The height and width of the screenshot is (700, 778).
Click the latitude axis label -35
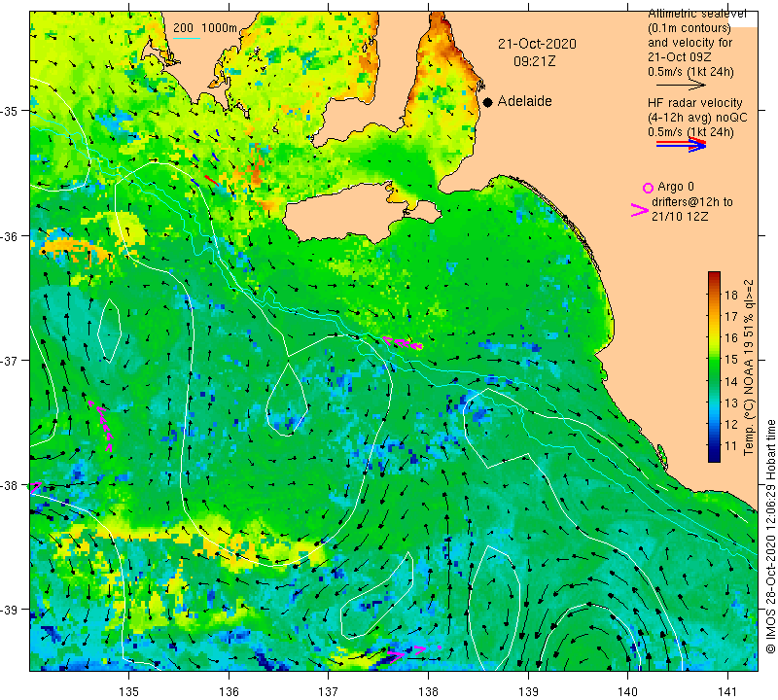coord(9,111)
